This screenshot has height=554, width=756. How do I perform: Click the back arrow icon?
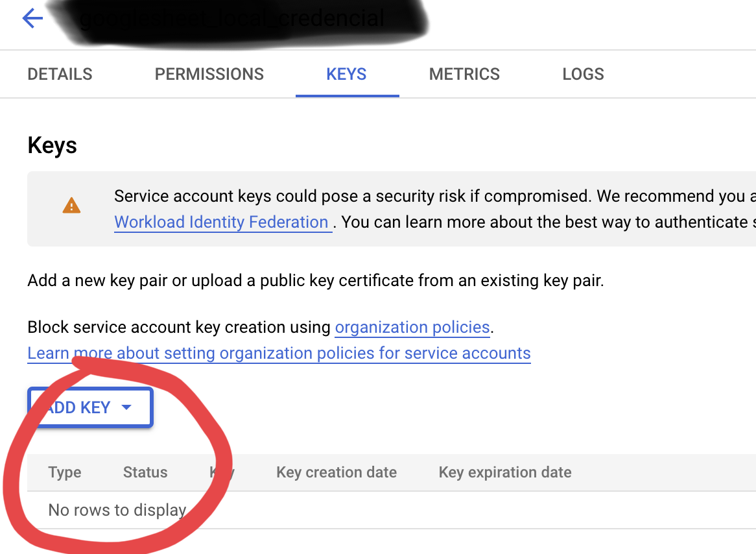coord(32,19)
